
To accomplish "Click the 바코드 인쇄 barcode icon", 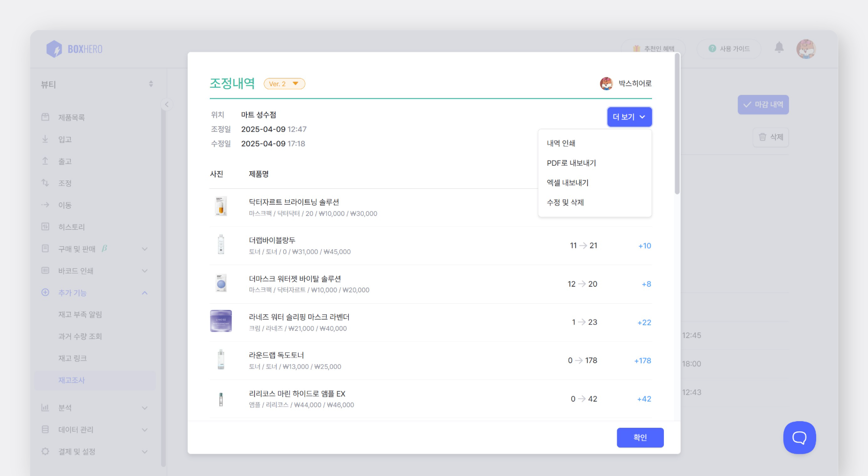I will 45,270.
